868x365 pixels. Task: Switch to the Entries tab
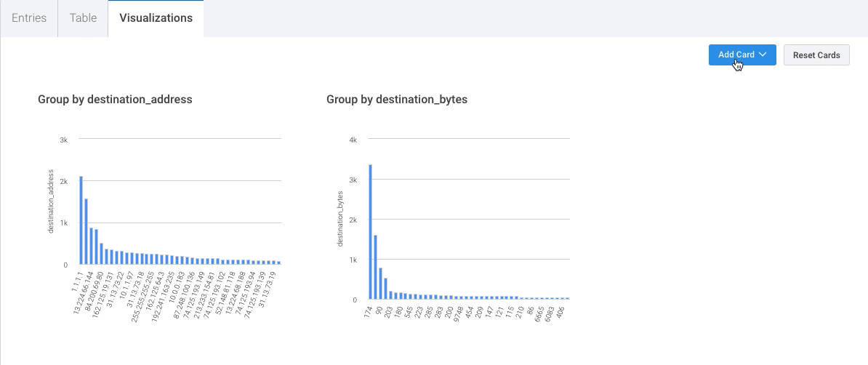29,18
